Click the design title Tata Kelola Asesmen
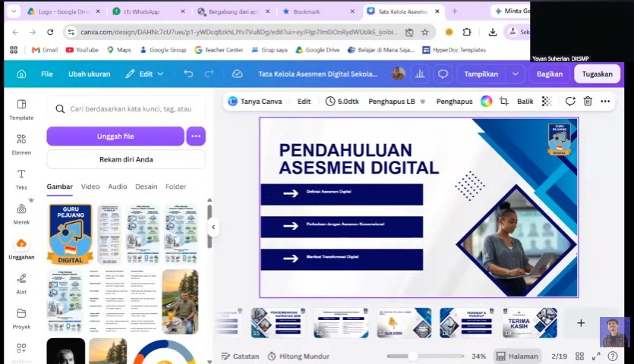Image resolution: width=634 pixels, height=364 pixels. (x=318, y=74)
